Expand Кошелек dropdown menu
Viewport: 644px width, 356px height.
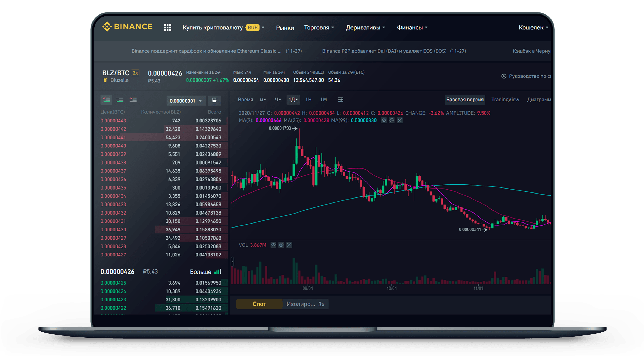pyautogui.click(x=533, y=27)
